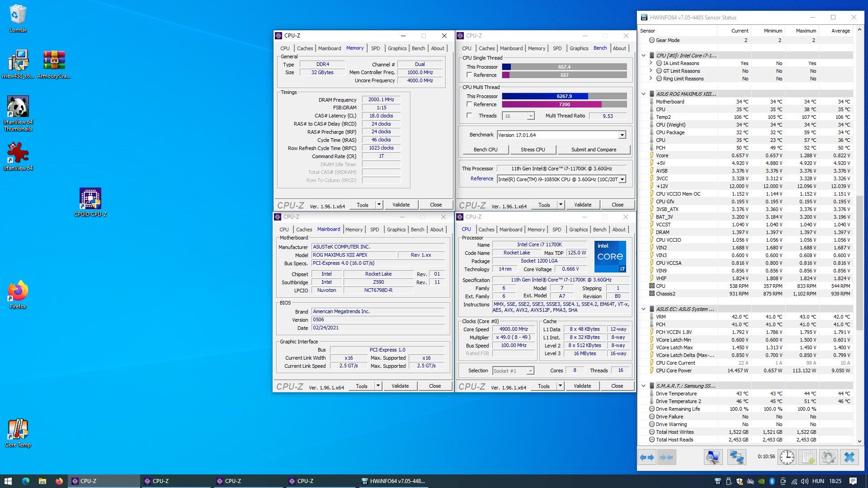Toggle Multi Thread Reference checkbox in Bench
Screen dimensions: 868x488
469,104
